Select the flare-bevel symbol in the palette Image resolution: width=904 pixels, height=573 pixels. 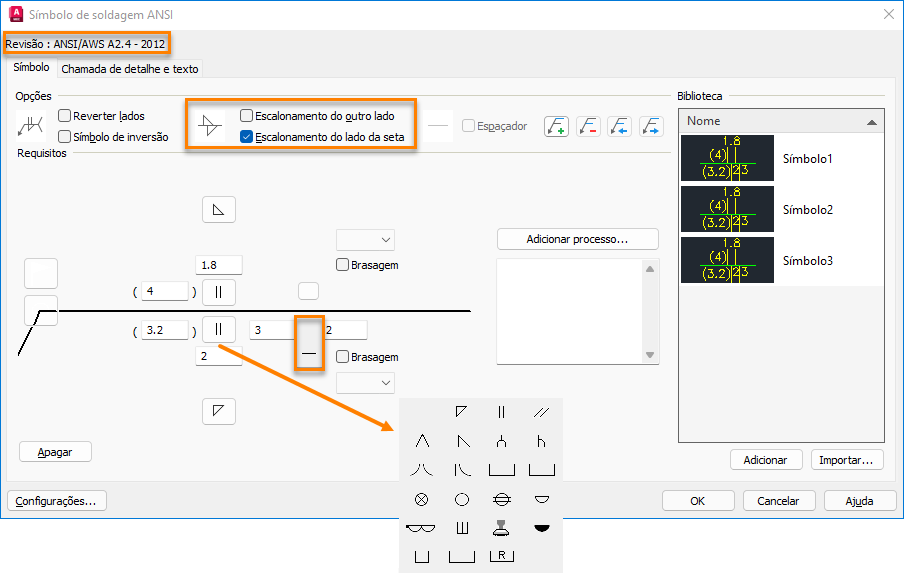pos(462,470)
